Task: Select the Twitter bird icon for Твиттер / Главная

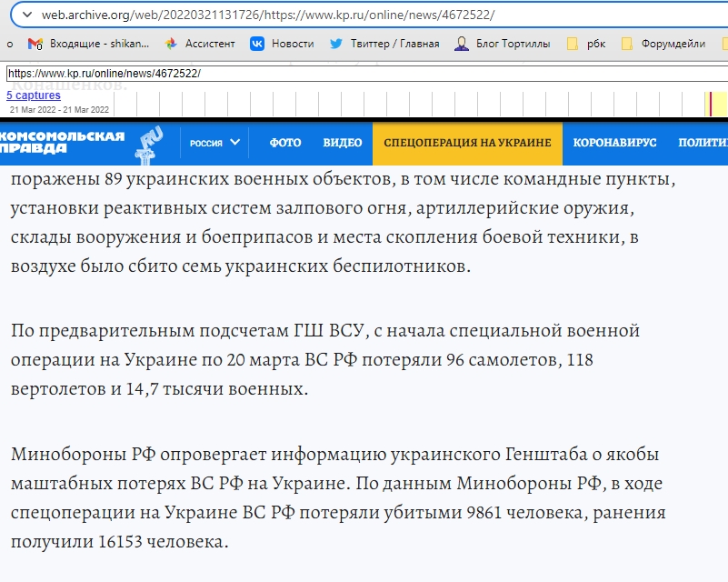Action: (x=336, y=43)
